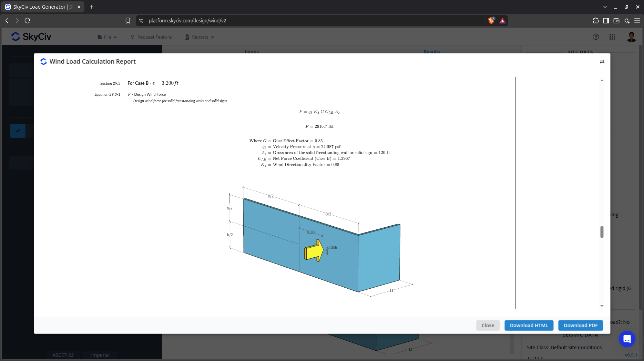Screen dimensions: 644x361
Task: Click the ASCE7-22 label at bottom
Action: 63,355
